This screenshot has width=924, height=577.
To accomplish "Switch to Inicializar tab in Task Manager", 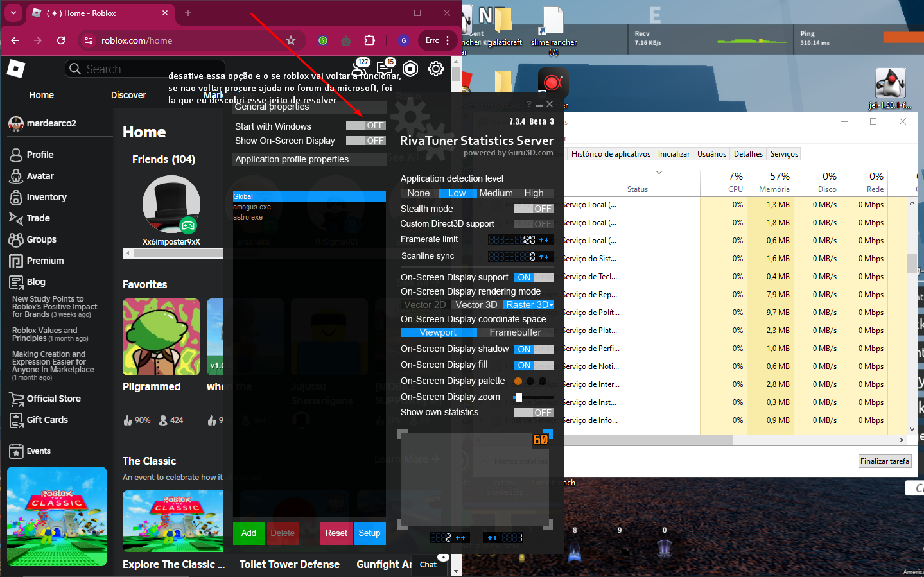I will pos(674,154).
